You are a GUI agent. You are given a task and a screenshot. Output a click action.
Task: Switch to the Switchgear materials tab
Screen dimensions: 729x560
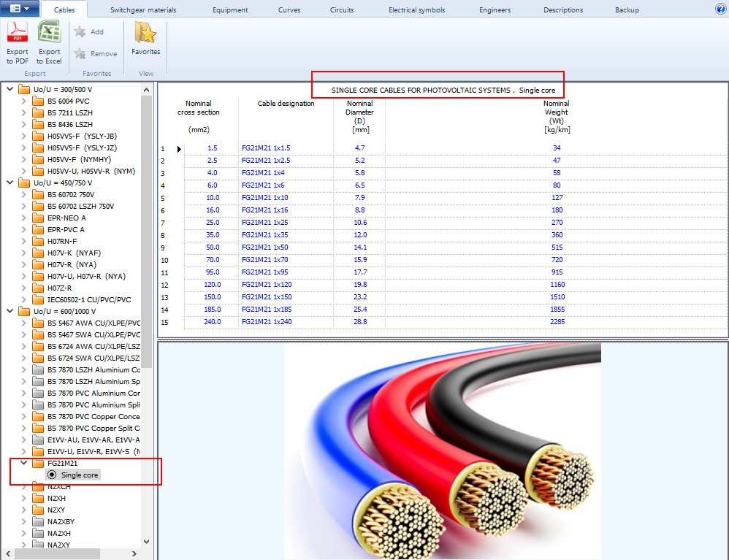tap(144, 10)
